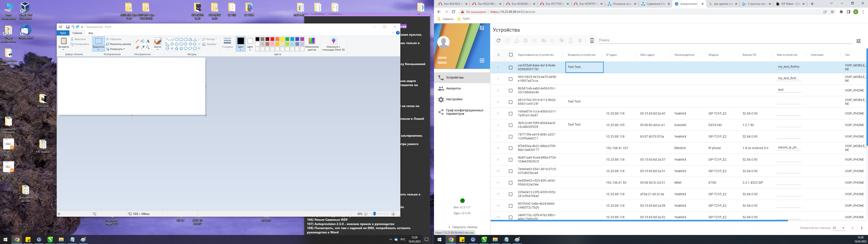The height and width of the screenshot is (244, 868).
Task: Tick checkbox for device row 3
Action: 510,91
